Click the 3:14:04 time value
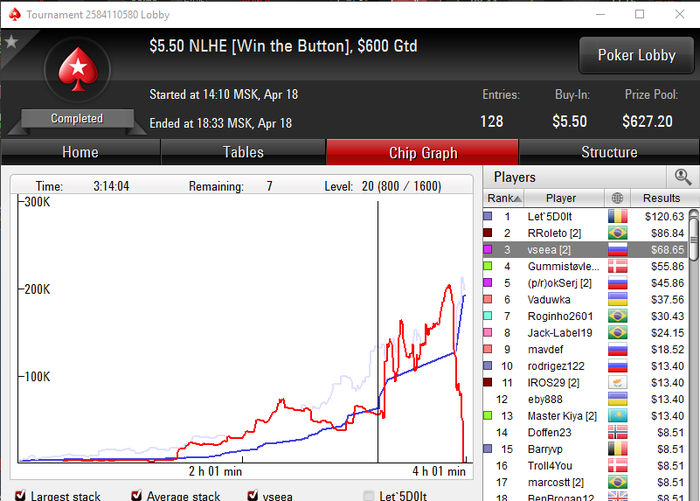 tap(111, 186)
